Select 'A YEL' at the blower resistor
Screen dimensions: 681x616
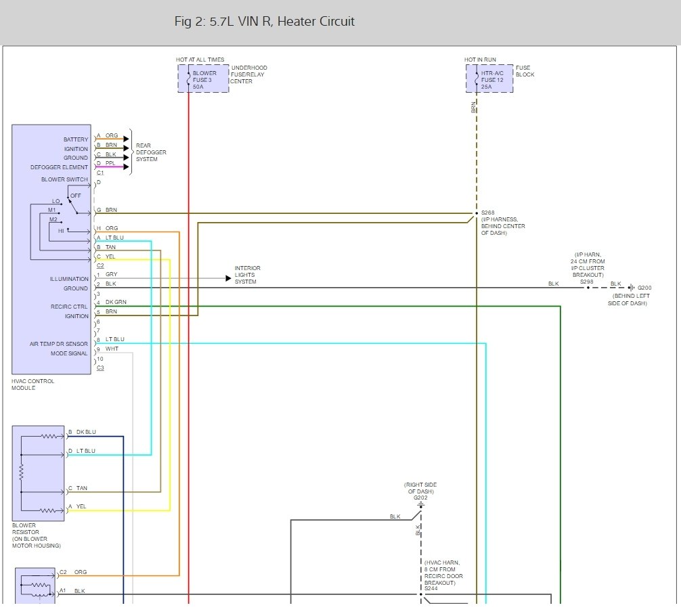click(x=77, y=507)
